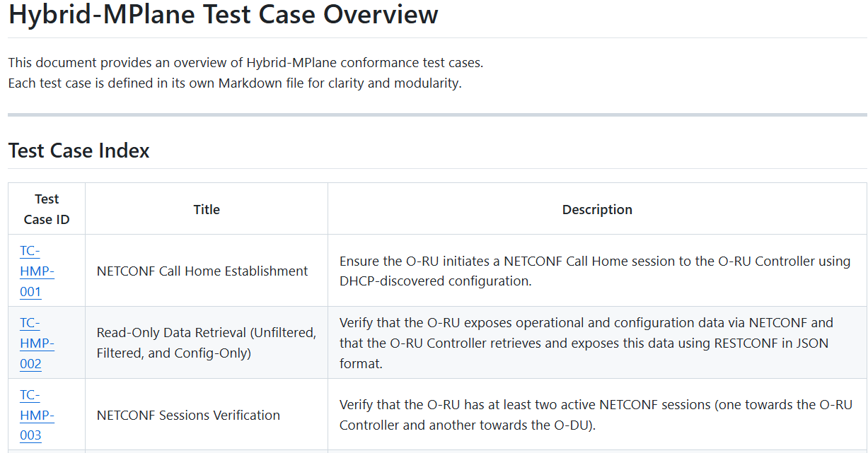Click the "Filtered, and Config-Only)" title line
This screenshot has height=453, width=868.
coord(174,353)
